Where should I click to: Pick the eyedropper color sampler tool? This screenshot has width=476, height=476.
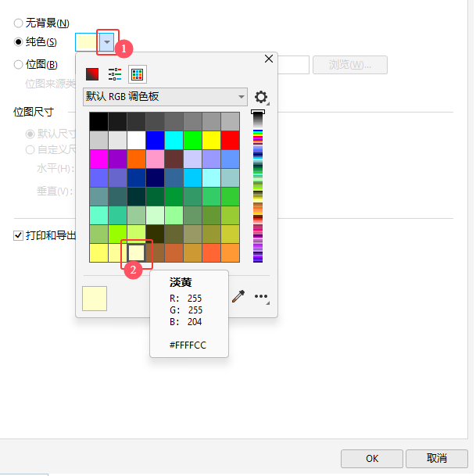[238, 296]
